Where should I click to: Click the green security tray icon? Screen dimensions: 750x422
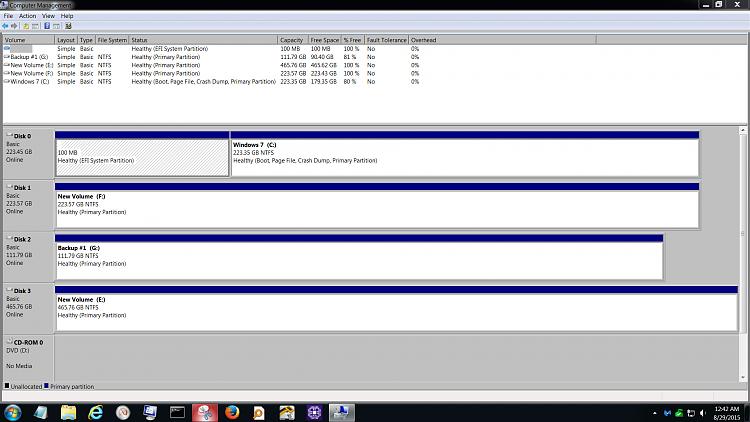tap(679, 413)
